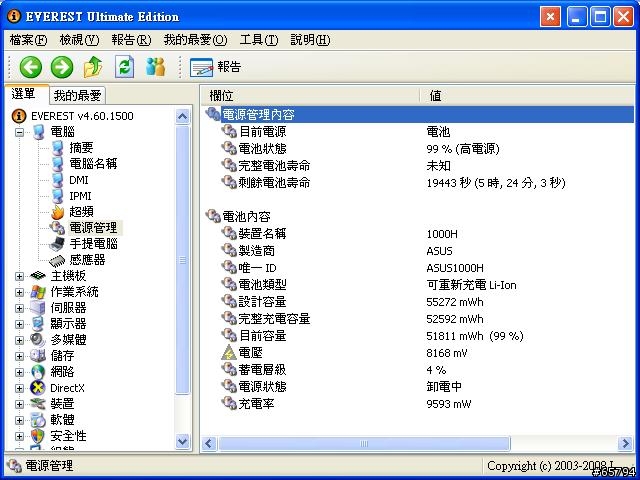This screenshot has height=480, width=640.
Task: Select IPMI in the tree
Action: (80, 196)
